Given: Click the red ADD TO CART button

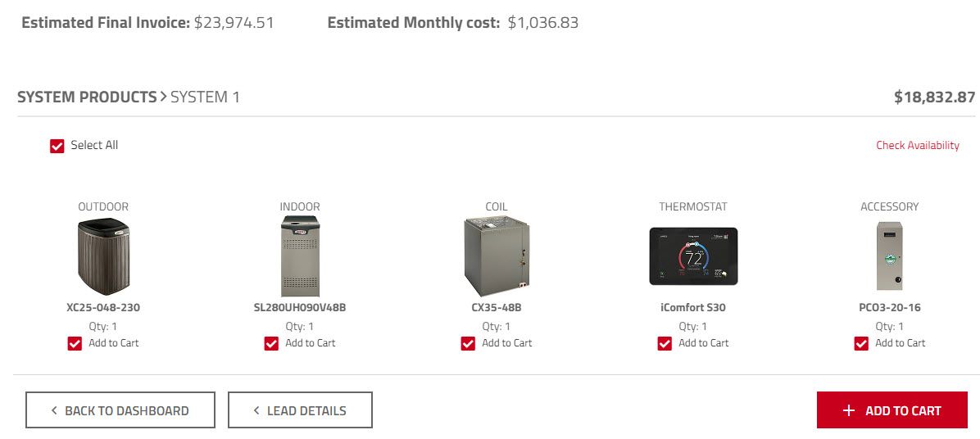Looking at the screenshot, I should point(892,410).
